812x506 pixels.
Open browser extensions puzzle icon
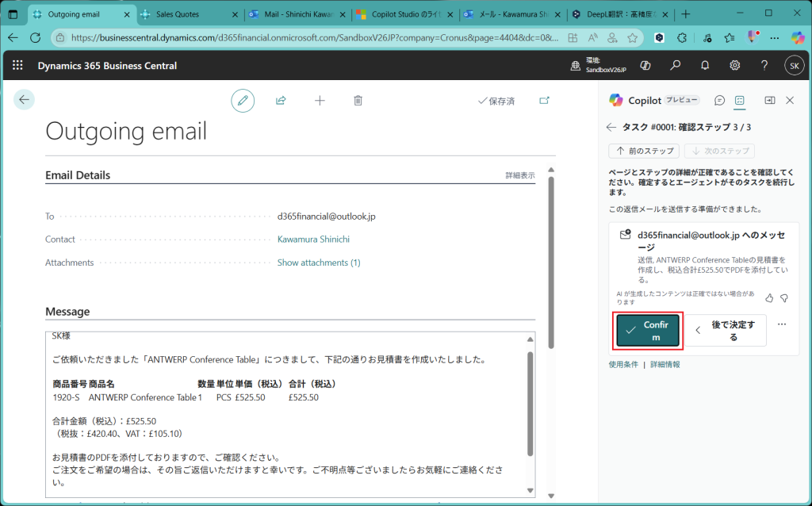(x=682, y=38)
